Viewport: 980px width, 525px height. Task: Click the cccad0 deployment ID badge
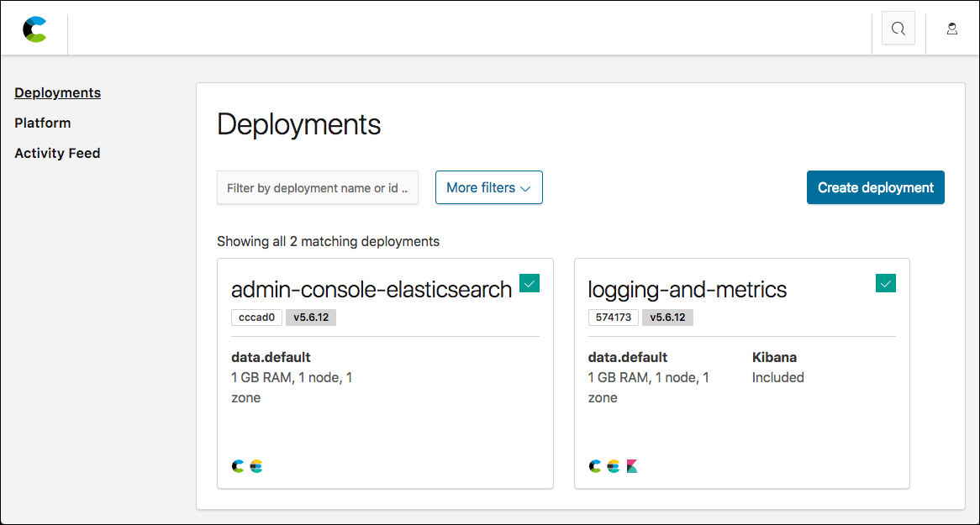[x=256, y=318]
